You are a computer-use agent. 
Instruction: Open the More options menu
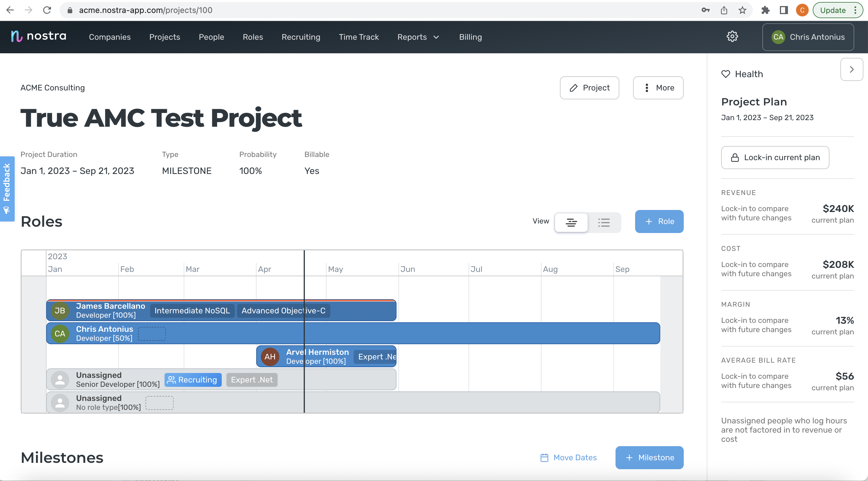point(658,88)
